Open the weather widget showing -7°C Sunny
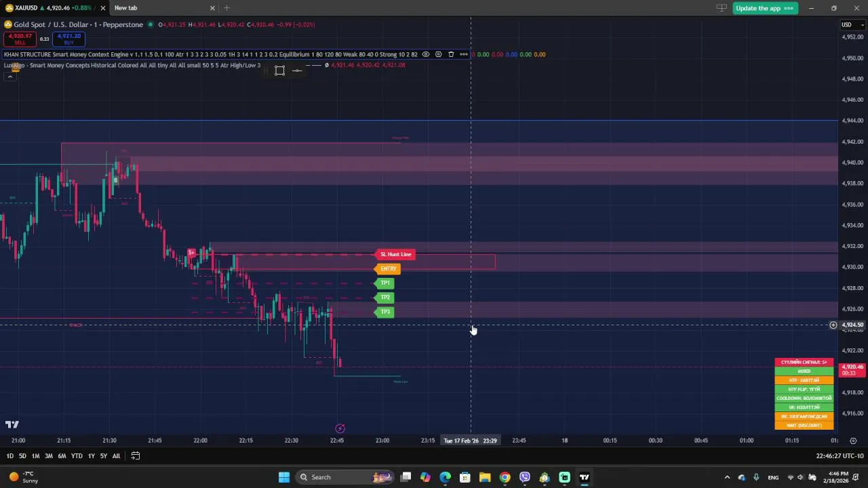 (x=23, y=477)
